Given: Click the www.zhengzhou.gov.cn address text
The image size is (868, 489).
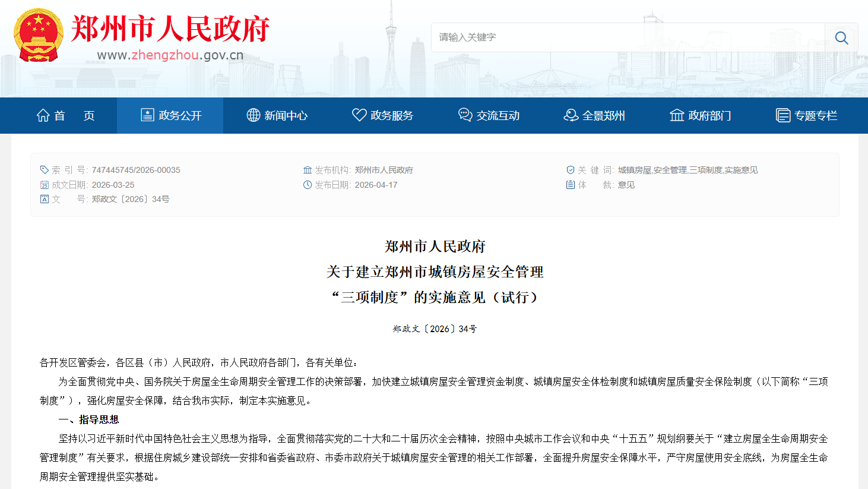Looking at the screenshot, I should pos(170,55).
